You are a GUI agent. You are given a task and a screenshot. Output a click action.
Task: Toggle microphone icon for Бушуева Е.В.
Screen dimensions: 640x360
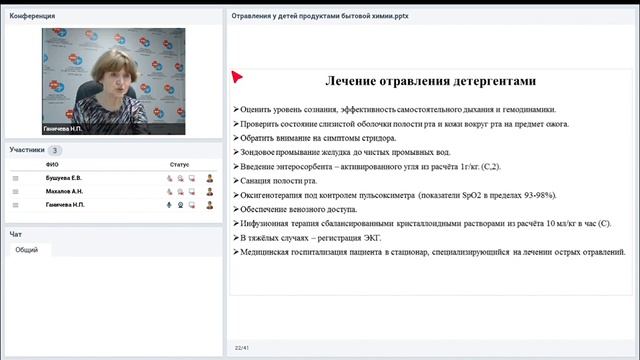[x=169, y=178]
